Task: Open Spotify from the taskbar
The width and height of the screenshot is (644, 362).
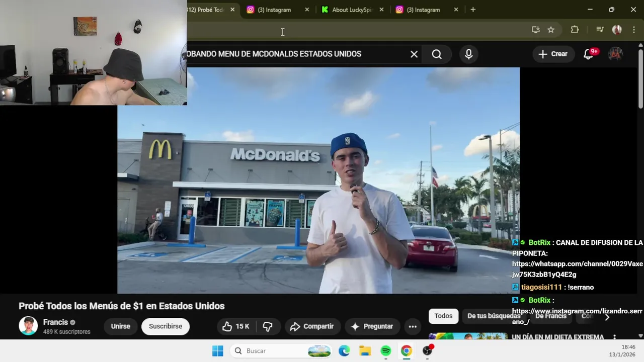Action: pyautogui.click(x=385, y=351)
